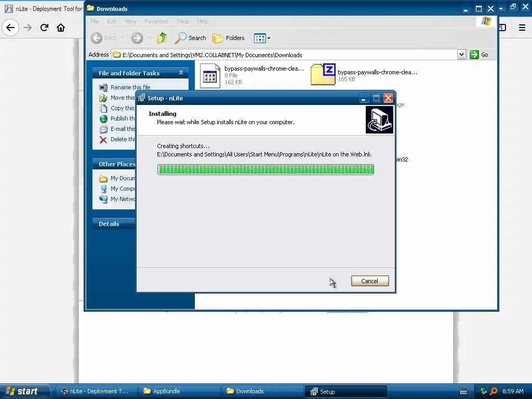Click the orange magnifier tray icon

[494, 391]
